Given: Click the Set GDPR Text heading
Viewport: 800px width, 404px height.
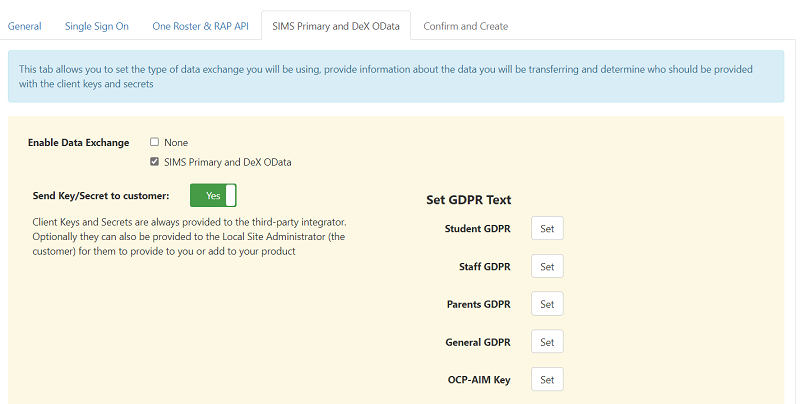Looking at the screenshot, I should coord(469,200).
